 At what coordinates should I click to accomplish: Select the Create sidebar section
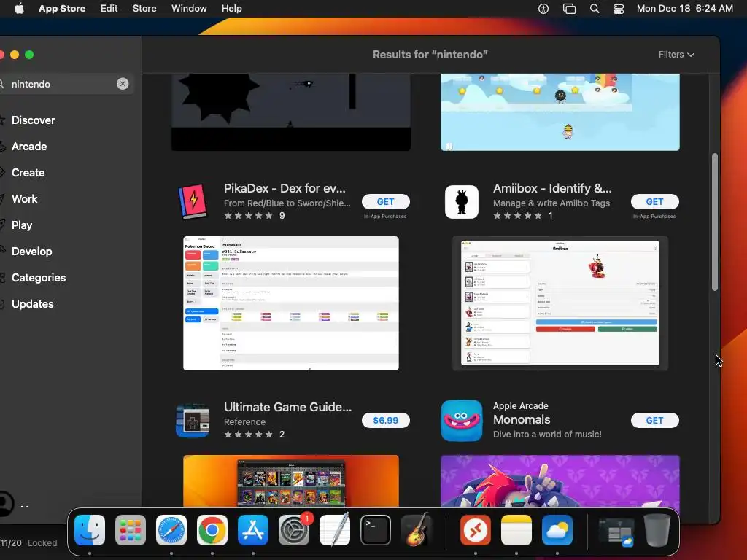(28, 172)
